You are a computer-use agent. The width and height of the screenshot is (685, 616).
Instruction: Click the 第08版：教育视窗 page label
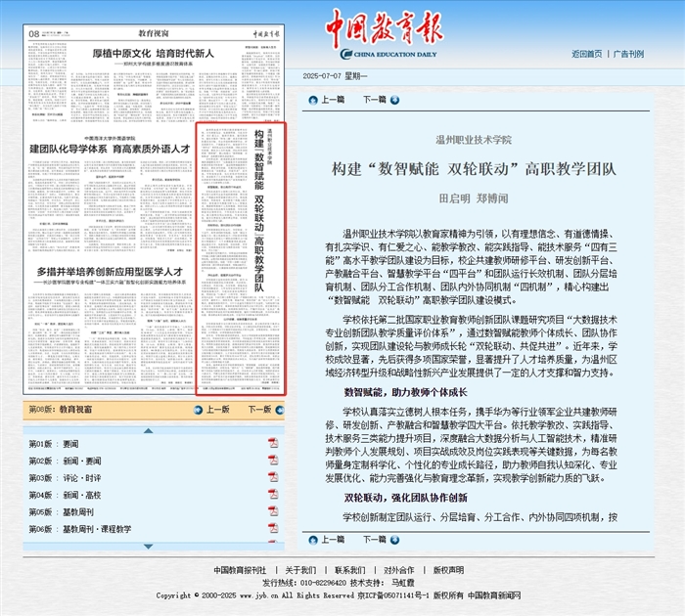pyautogui.click(x=61, y=410)
